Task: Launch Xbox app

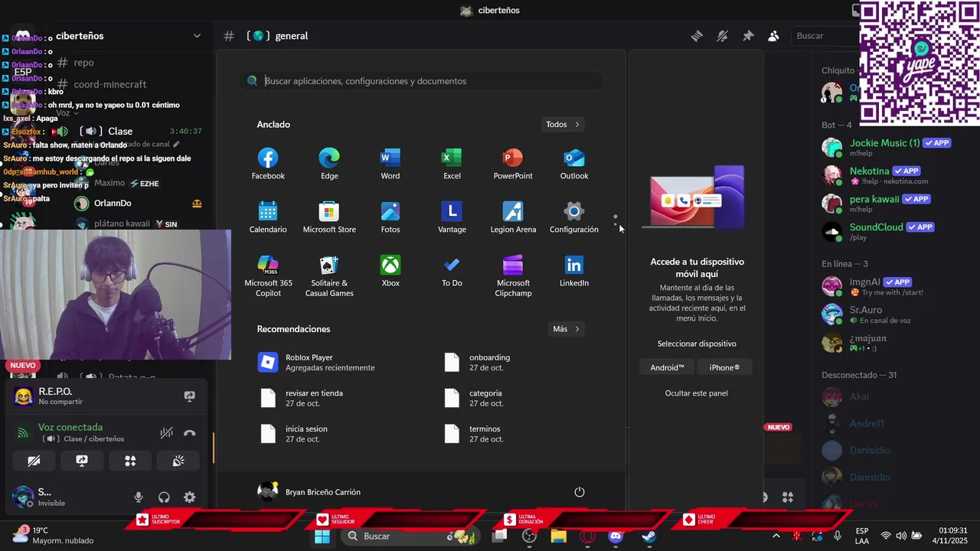Action: [390, 272]
